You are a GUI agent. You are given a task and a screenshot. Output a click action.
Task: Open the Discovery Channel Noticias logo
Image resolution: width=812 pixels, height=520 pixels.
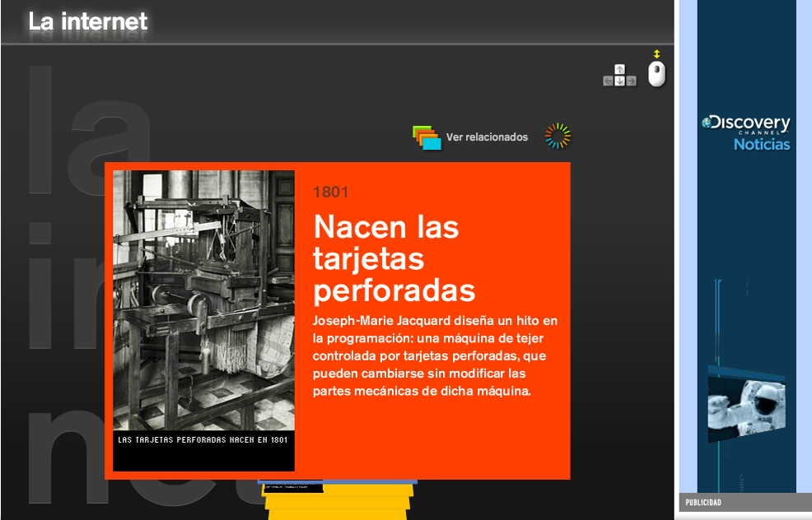click(747, 133)
